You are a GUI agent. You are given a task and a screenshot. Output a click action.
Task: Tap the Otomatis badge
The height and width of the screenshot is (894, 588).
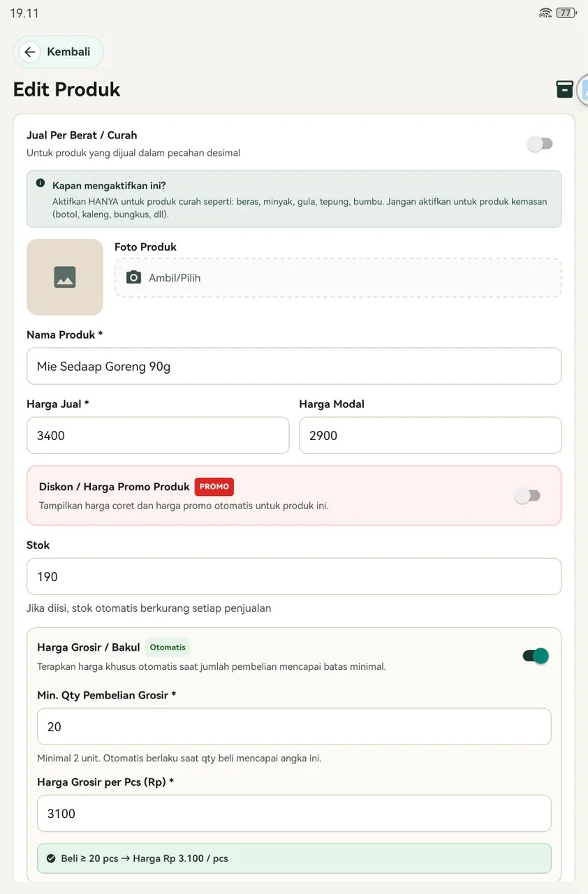168,647
